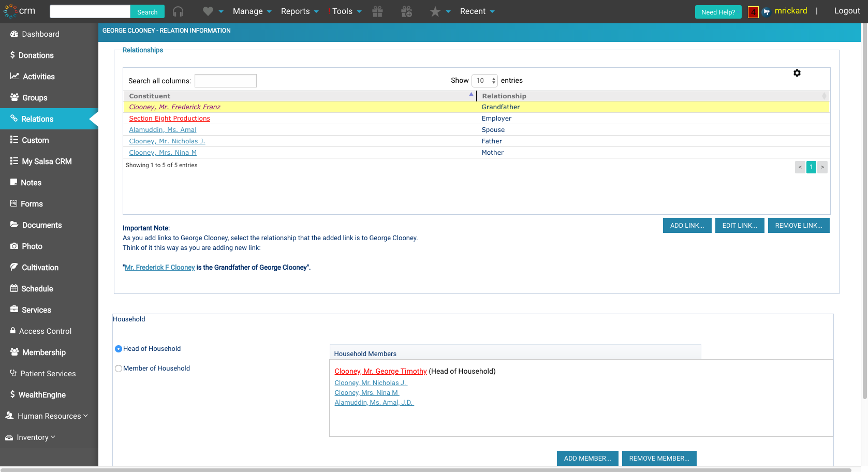Open the Show entries count dropdown
The width and height of the screenshot is (868, 472).
(484, 81)
